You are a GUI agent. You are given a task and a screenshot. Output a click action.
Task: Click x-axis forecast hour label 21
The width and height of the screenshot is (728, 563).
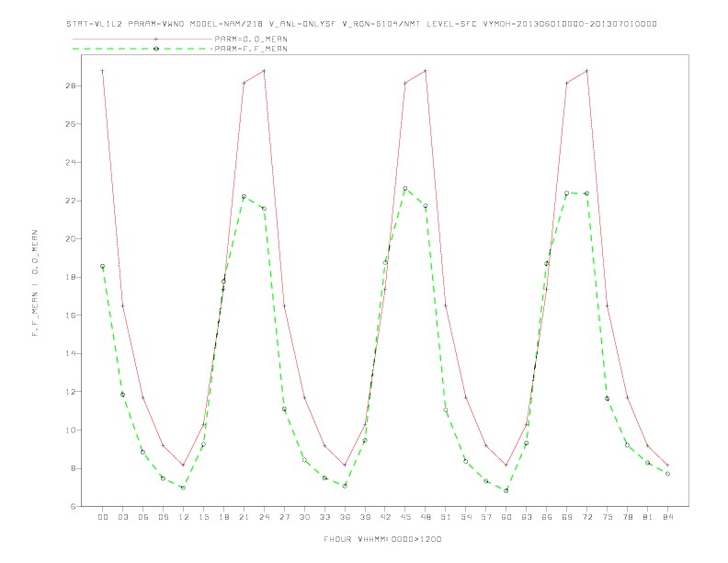point(244,517)
